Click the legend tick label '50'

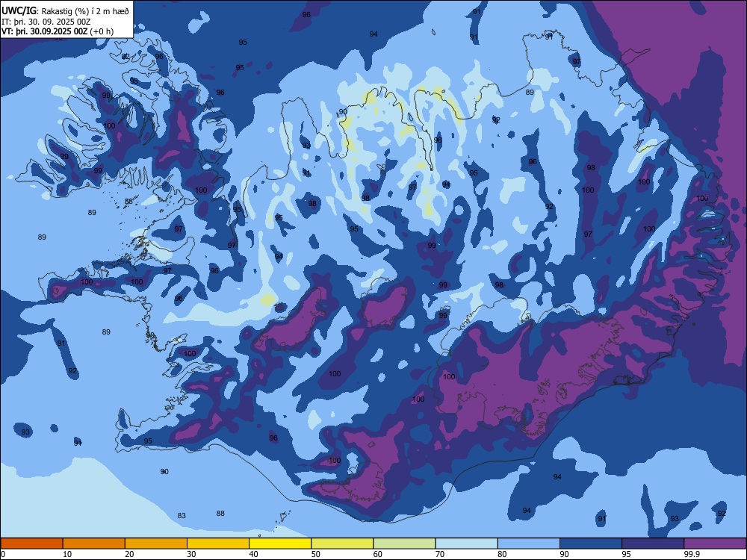pos(316,554)
